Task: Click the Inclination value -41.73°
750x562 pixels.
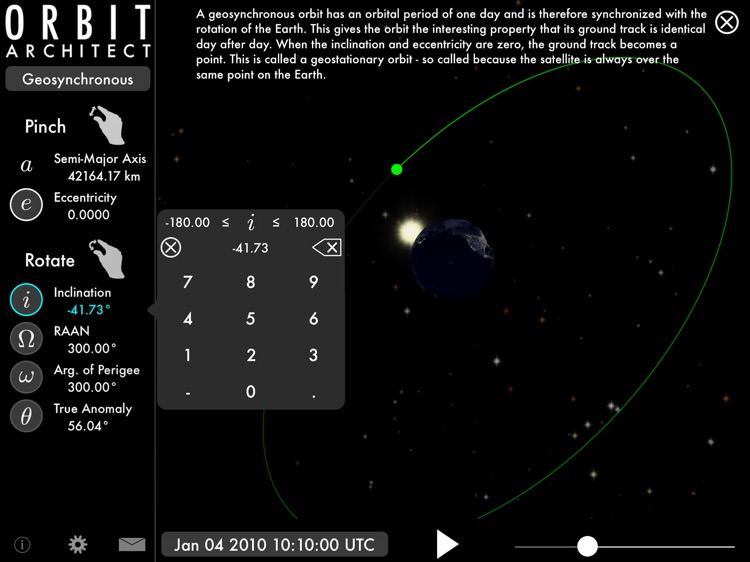Action: tap(88, 310)
